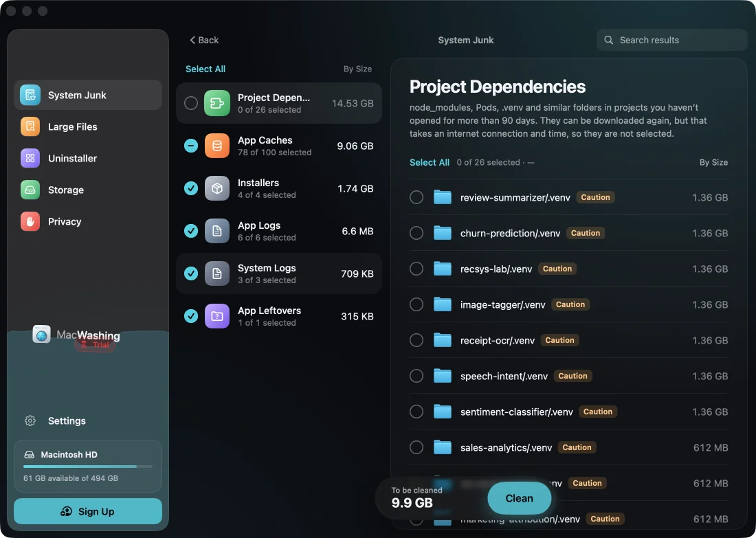Click the folder icon for recsys-lab/.venv
The image size is (756, 538).
tap(442, 269)
